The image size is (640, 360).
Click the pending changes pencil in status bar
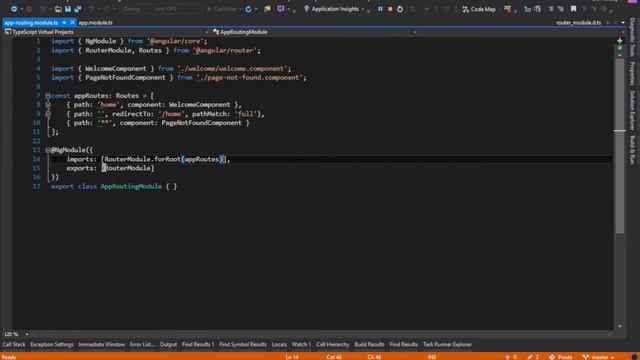tap(533, 357)
